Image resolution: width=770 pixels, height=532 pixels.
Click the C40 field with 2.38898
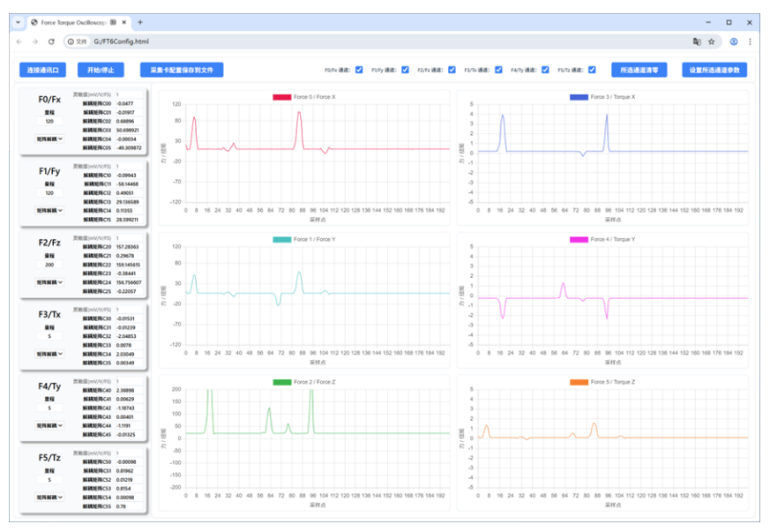tap(129, 391)
